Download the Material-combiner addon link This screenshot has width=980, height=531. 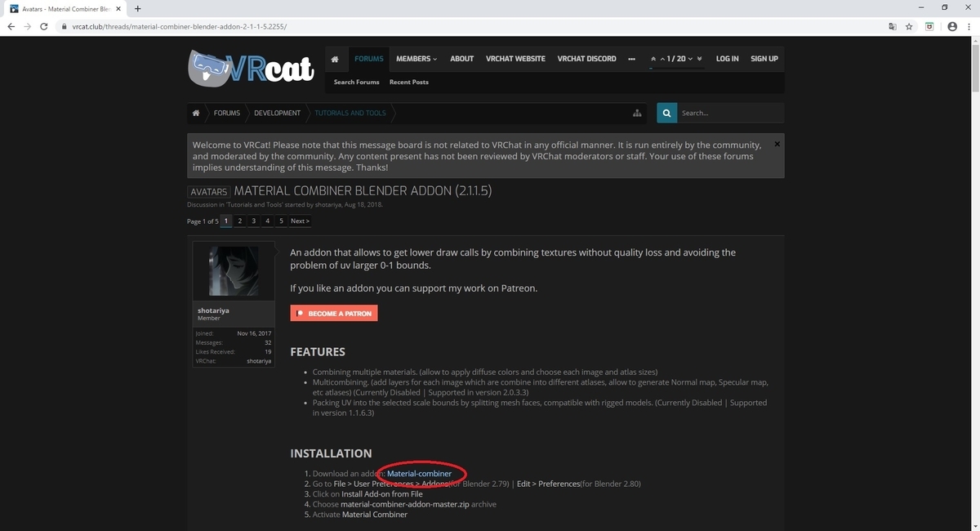(x=419, y=474)
